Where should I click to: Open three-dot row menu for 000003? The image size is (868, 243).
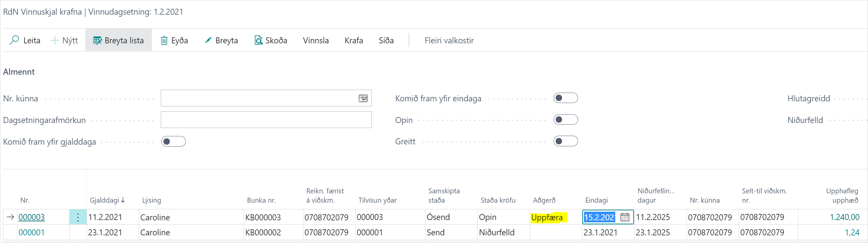[x=78, y=217]
